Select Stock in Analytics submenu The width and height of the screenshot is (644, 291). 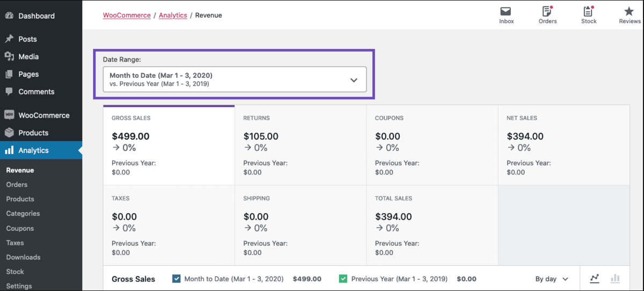[x=15, y=272]
